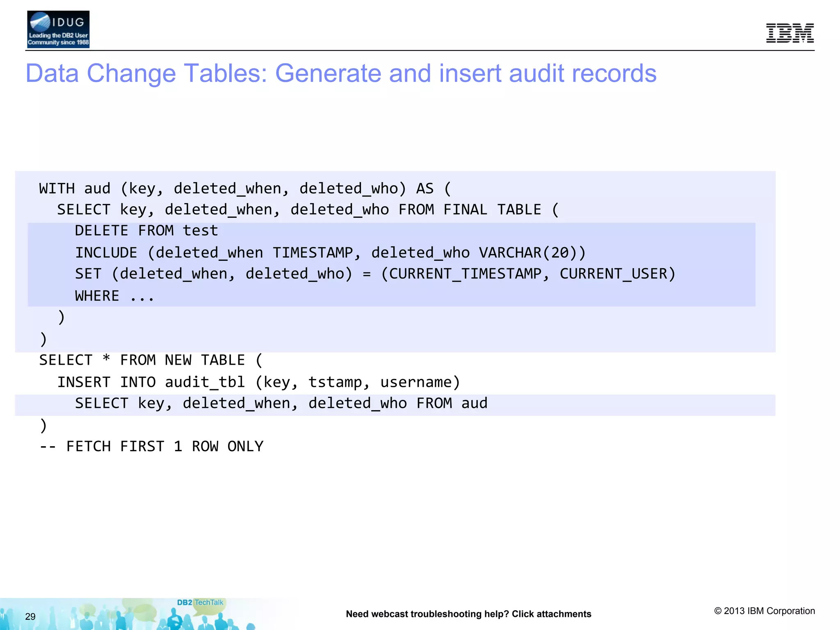
Task: Click the 'SELECT key... FROM aud' line
Action: tap(281, 404)
